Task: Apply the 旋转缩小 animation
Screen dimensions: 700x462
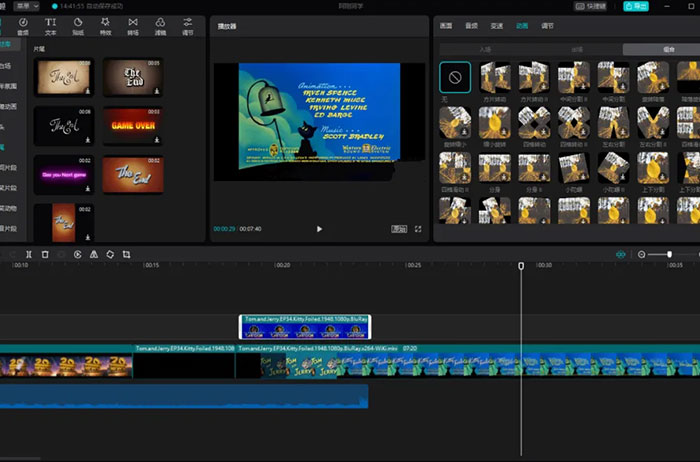Action: point(455,123)
